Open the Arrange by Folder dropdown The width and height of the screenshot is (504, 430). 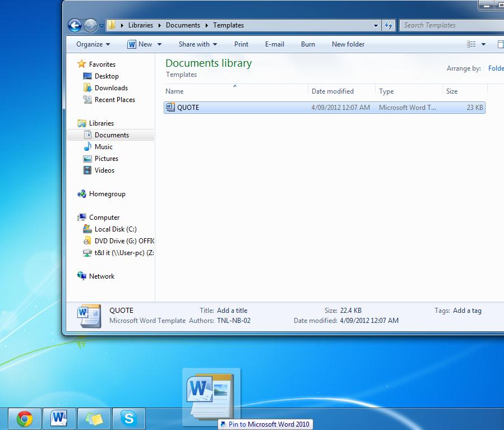[x=496, y=68]
